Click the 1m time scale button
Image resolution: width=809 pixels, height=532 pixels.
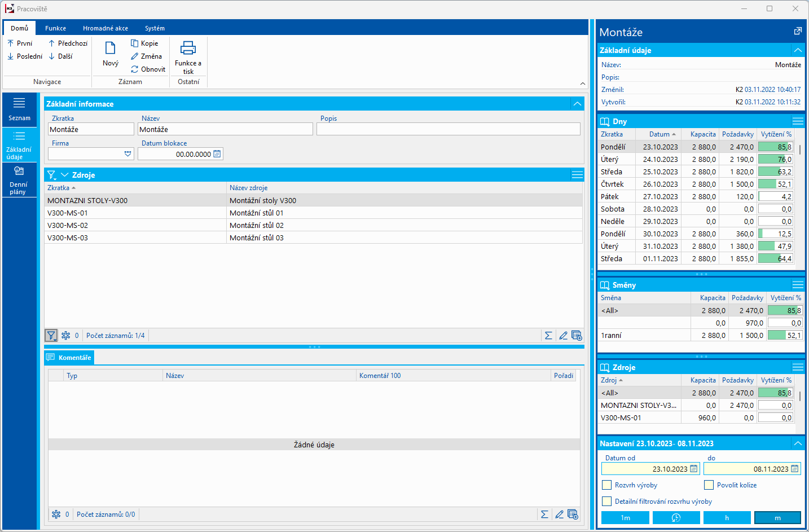[x=625, y=518]
